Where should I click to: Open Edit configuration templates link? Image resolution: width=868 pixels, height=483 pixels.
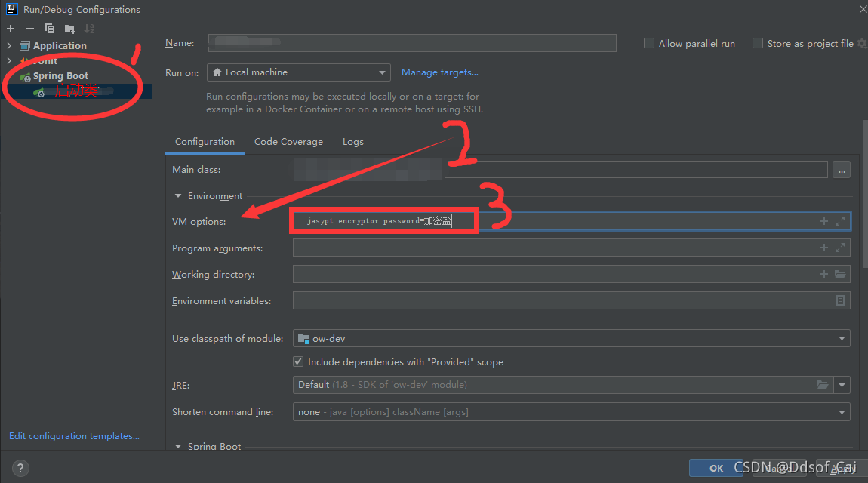point(74,436)
